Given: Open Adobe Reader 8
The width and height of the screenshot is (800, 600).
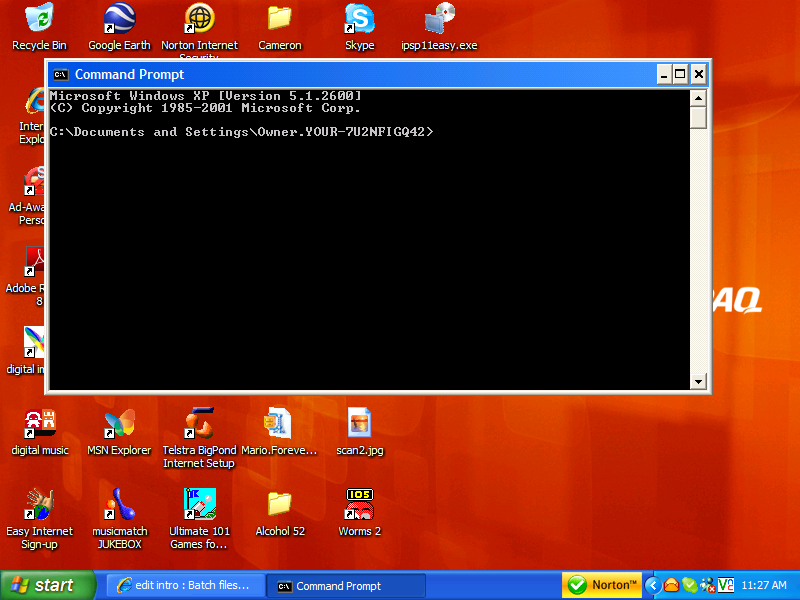Looking at the screenshot, I should (x=33, y=262).
